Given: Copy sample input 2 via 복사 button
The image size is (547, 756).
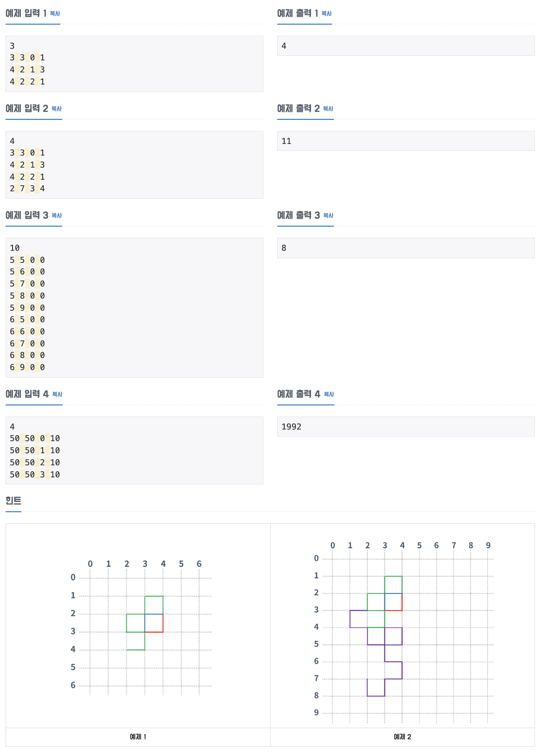Looking at the screenshot, I should click(x=56, y=109).
